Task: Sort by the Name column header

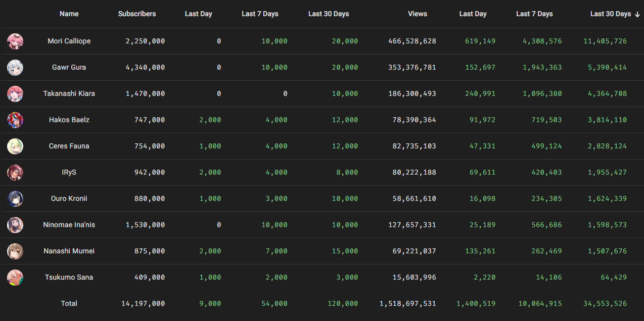Action: pyautogui.click(x=69, y=14)
